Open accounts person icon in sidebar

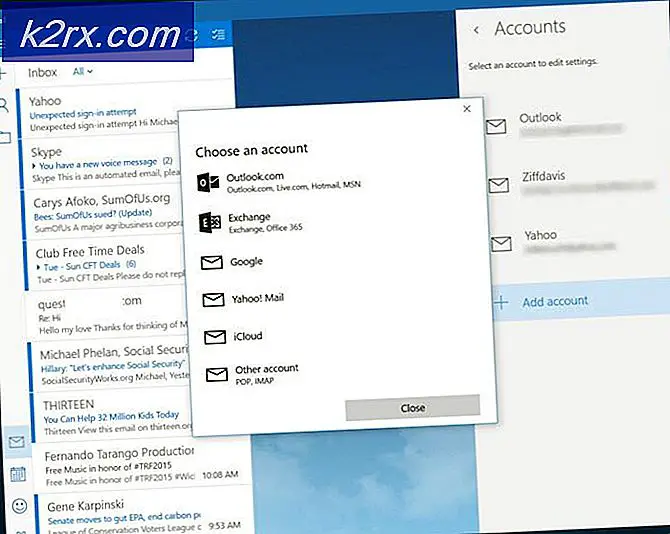[4, 105]
